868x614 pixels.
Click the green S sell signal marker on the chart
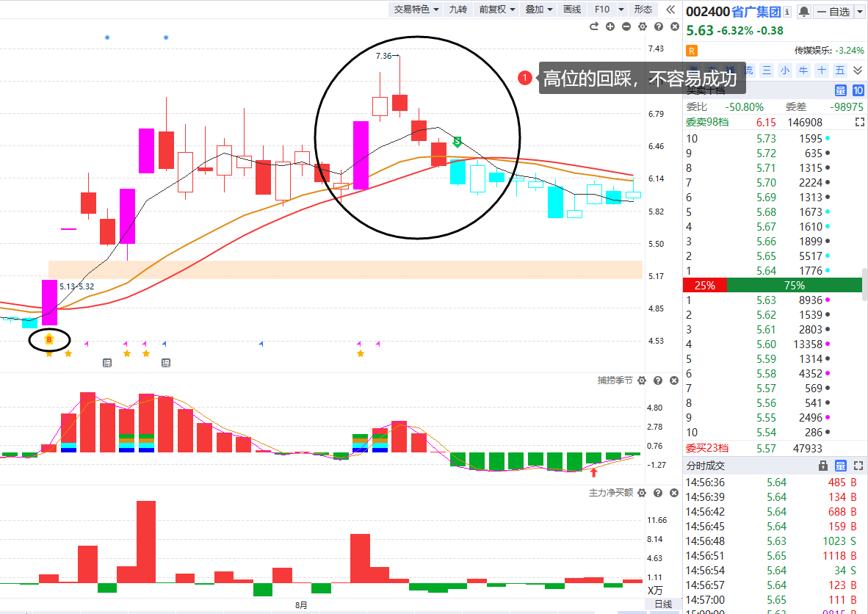(457, 142)
